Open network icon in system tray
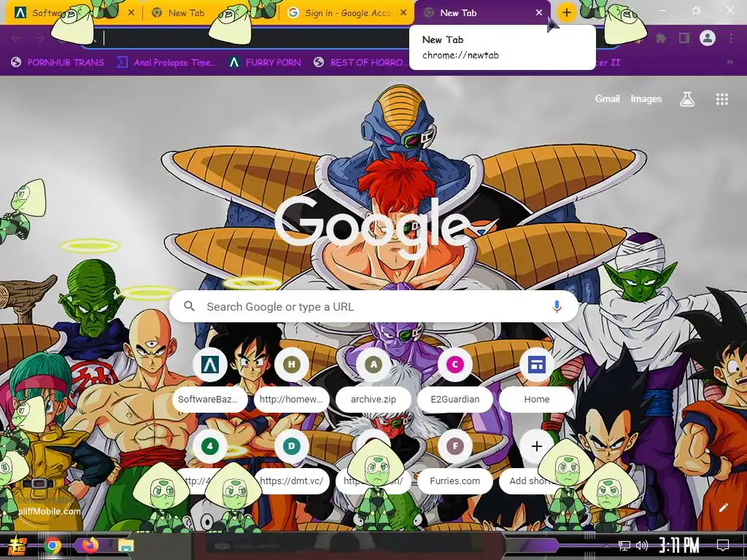The height and width of the screenshot is (560, 747). click(x=624, y=545)
